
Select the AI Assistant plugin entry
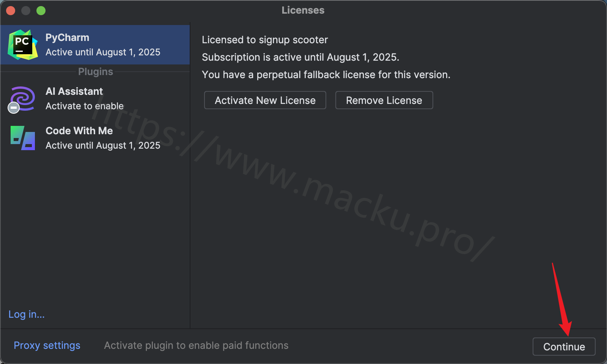pyautogui.click(x=95, y=99)
